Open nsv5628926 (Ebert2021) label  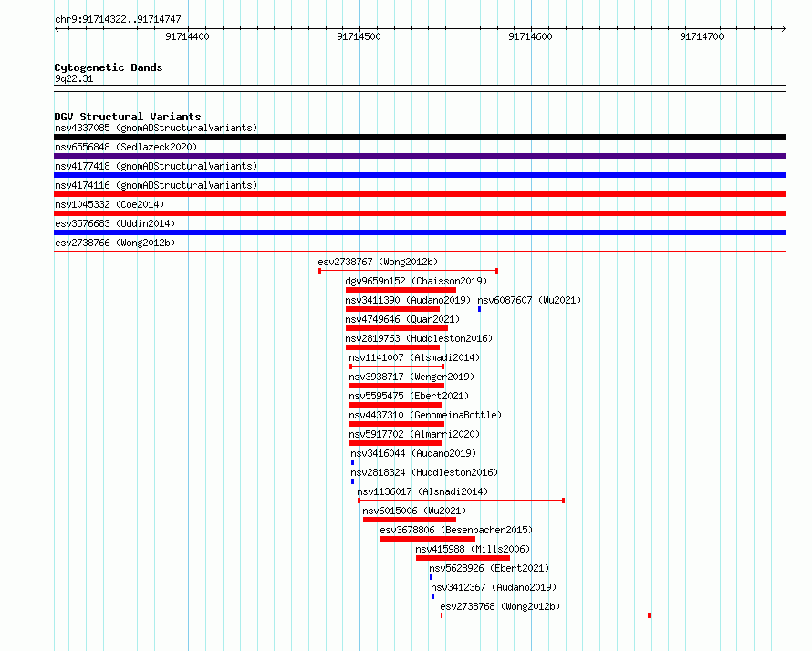[x=489, y=568]
